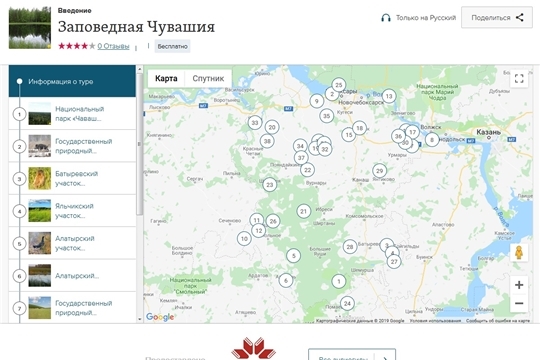The image size is (540, 360).
Task: Click map marker 18
Action: pos(360,128)
